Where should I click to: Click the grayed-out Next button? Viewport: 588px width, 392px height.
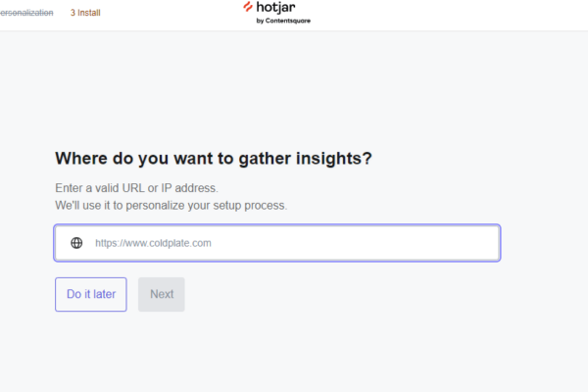[162, 294]
